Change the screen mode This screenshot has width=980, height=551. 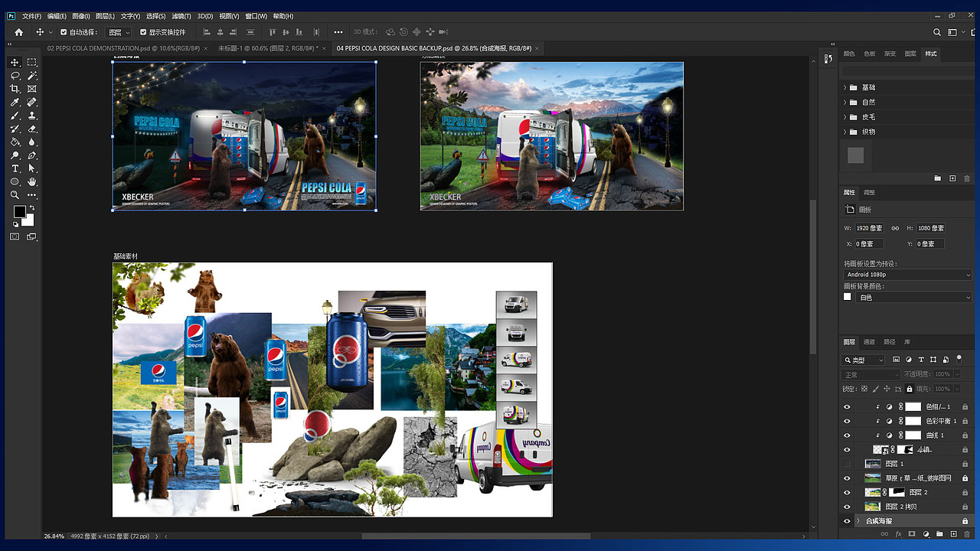click(31, 237)
